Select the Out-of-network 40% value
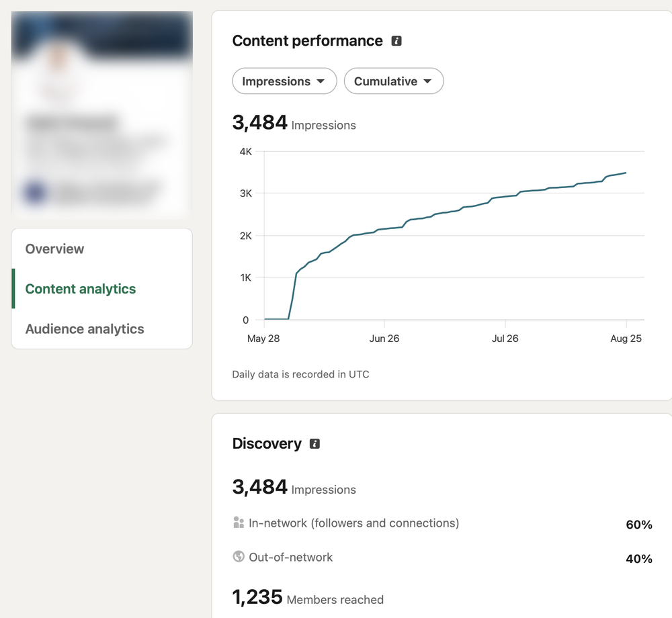Viewport: 672px width, 618px height. tap(639, 559)
